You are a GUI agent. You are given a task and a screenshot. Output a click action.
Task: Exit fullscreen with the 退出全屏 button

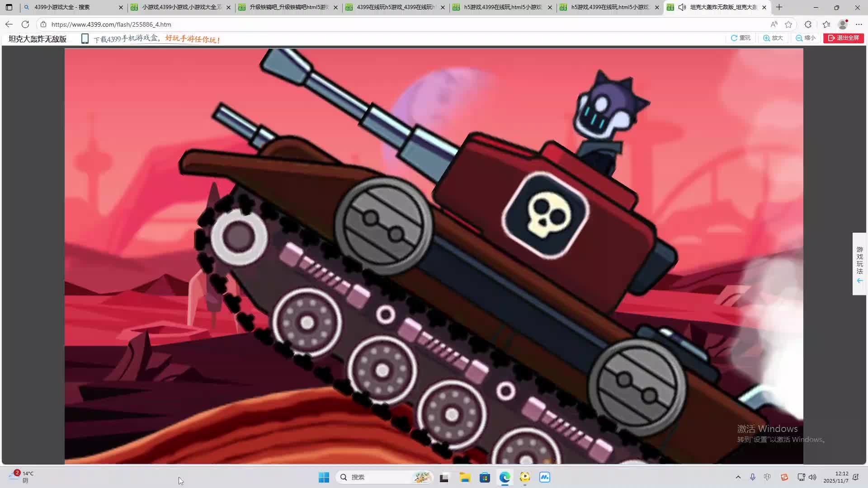tap(843, 38)
